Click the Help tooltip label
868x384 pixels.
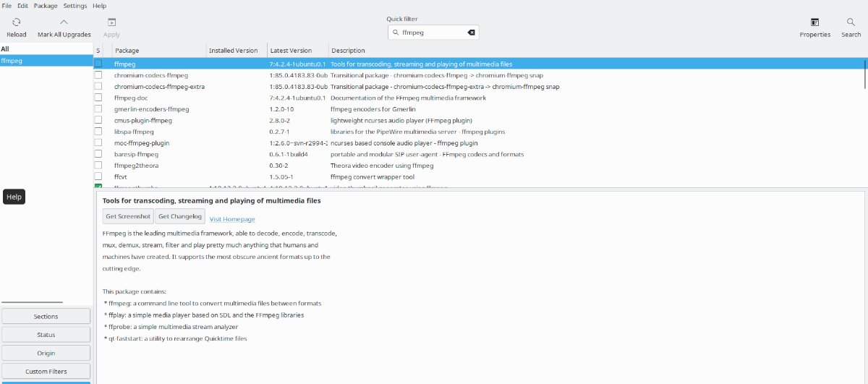tap(14, 197)
